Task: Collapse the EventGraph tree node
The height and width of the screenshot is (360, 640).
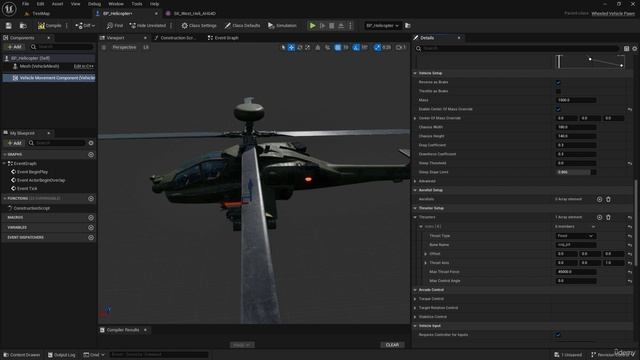Action: point(4,164)
